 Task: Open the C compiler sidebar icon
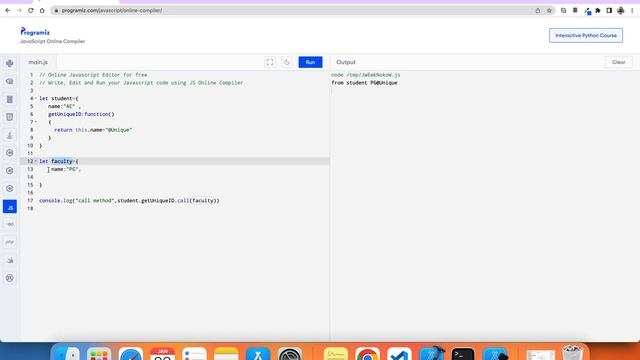click(x=10, y=153)
